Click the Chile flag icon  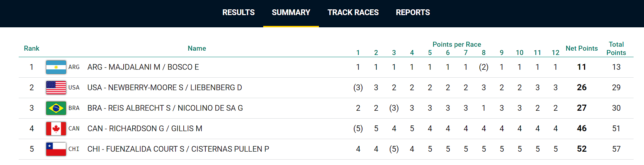(56, 149)
